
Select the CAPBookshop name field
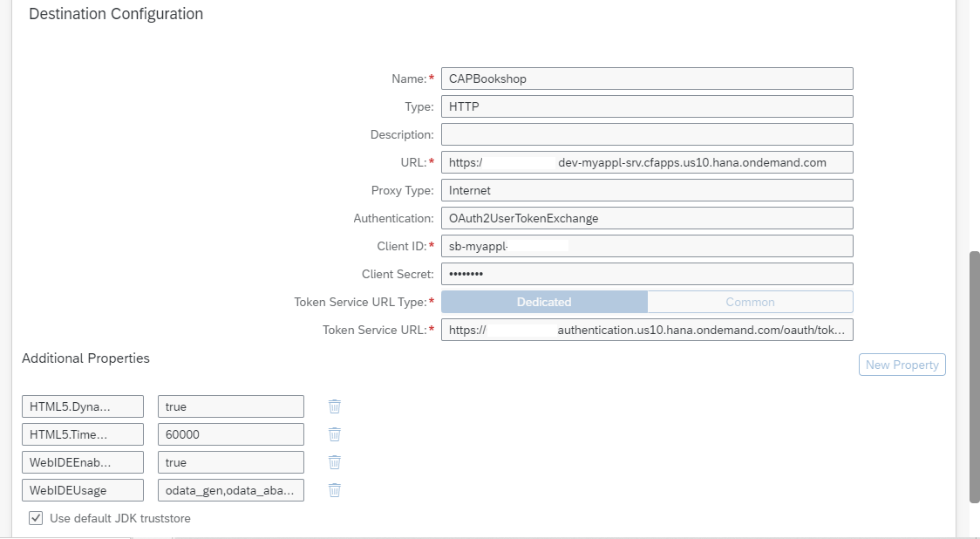tap(647, 78)
